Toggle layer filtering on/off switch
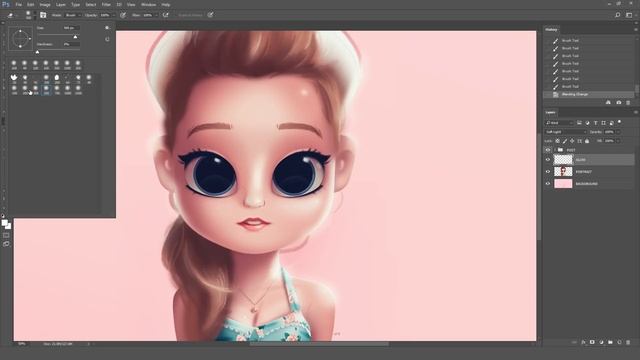The width and height of the screenshot is (640, 360). pos(620,122)
